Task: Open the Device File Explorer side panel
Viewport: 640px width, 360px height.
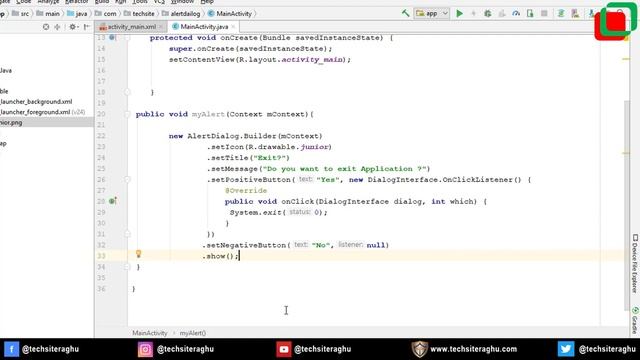Action: [x=635, y=263]
